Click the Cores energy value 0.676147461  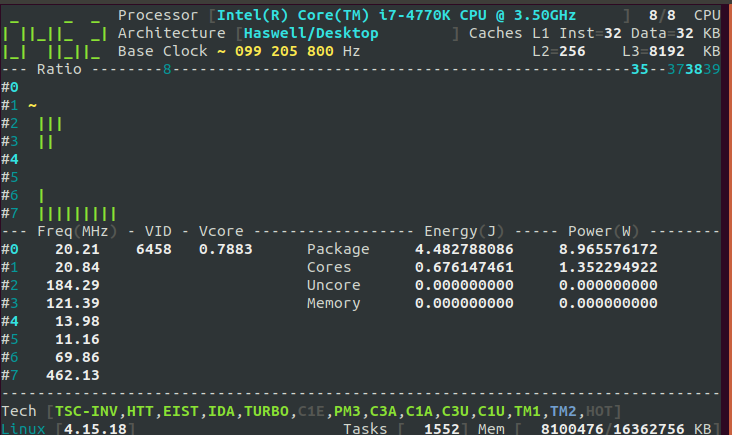tap(464, 267)
